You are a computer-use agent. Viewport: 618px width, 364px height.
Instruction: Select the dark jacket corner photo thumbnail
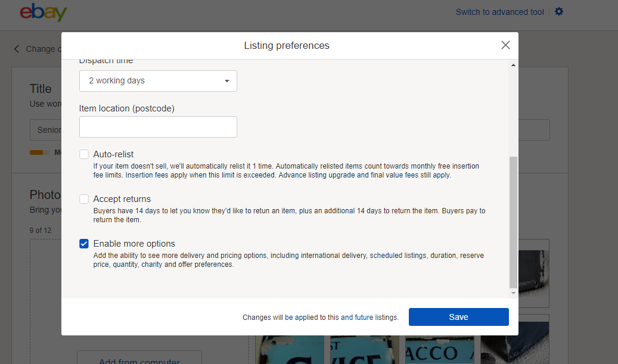point(534,273)
